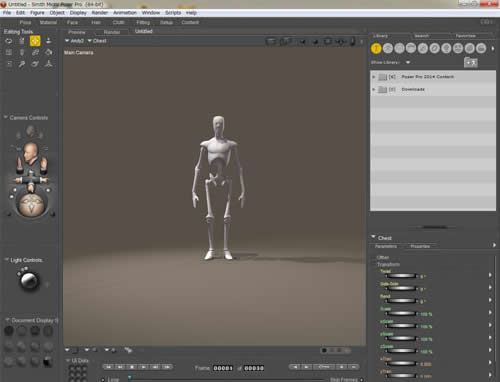
Task: Click the current Frame number field
Action: point(223,368)
